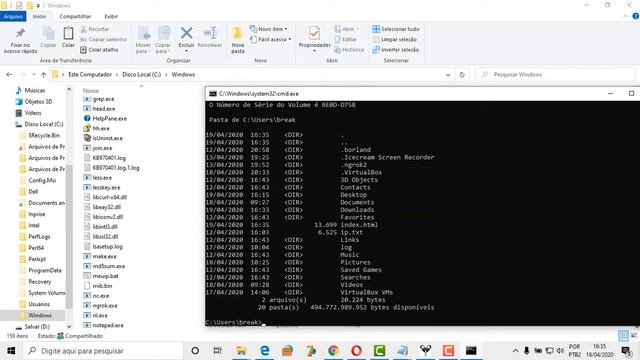Image resolution: width=640 pixels, height=360 pixels.
Task: Open the Abrir dropdown in the ribbon
Action: pos(346,29)
